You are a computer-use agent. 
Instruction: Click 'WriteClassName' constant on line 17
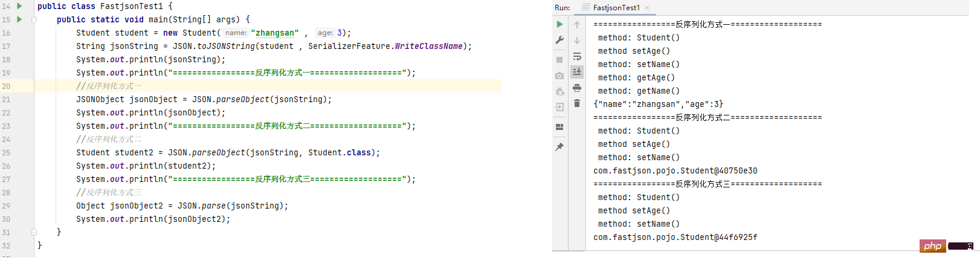(429, 46)
